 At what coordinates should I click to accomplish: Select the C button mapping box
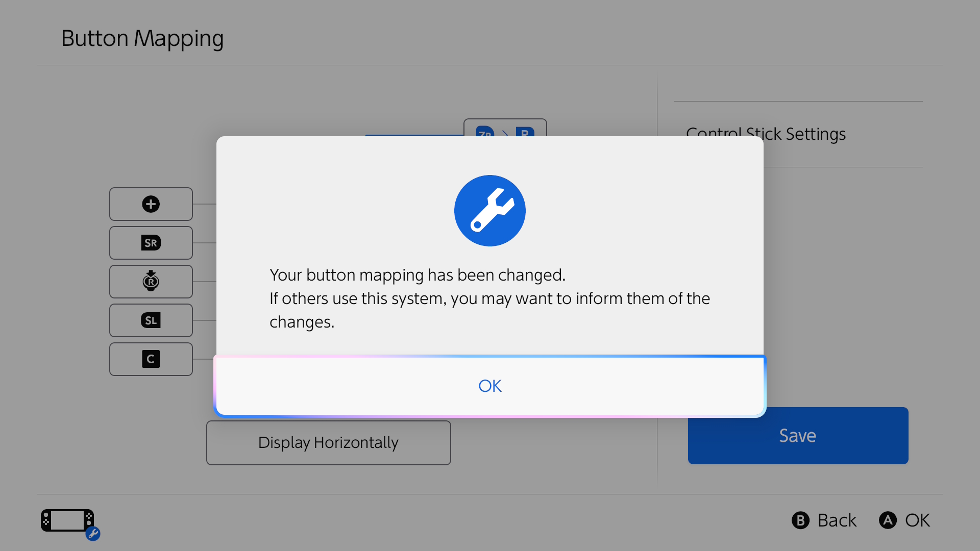coord(151,359)
